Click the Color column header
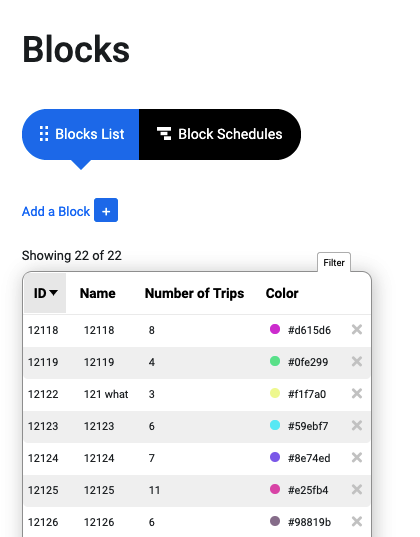420x537 pixels. (282, 293)
